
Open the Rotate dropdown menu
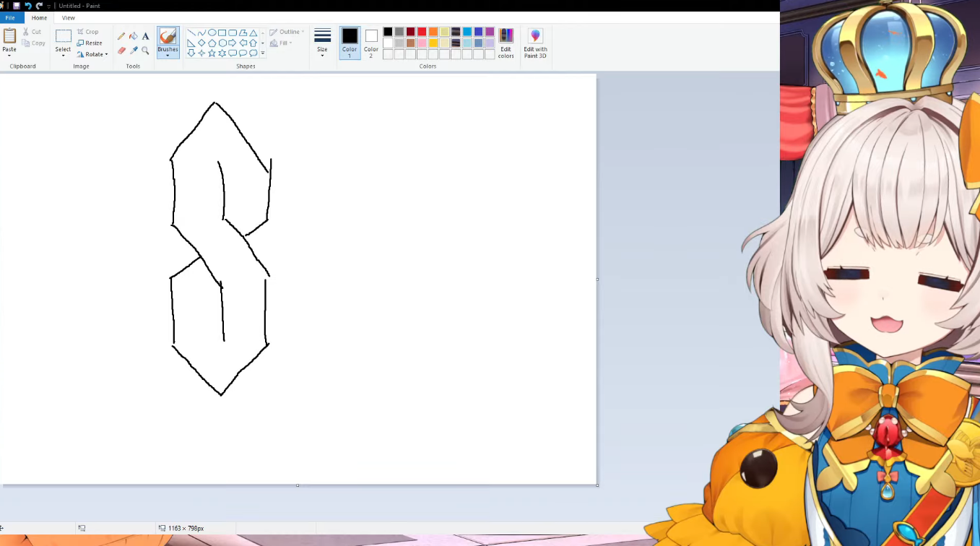[92, 54]
